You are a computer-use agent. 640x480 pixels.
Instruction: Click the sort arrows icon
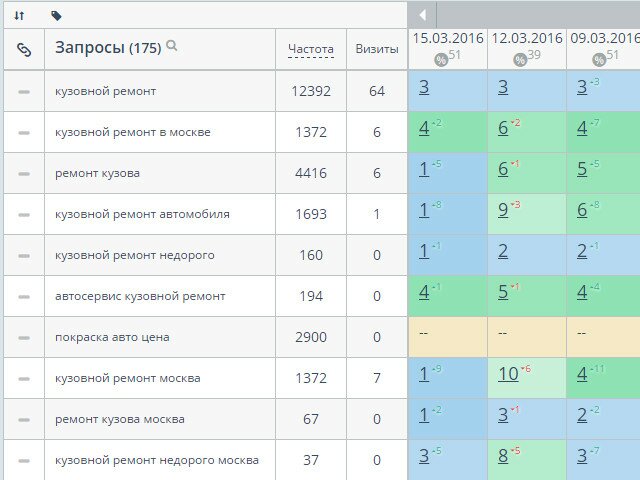click(19, 16)
